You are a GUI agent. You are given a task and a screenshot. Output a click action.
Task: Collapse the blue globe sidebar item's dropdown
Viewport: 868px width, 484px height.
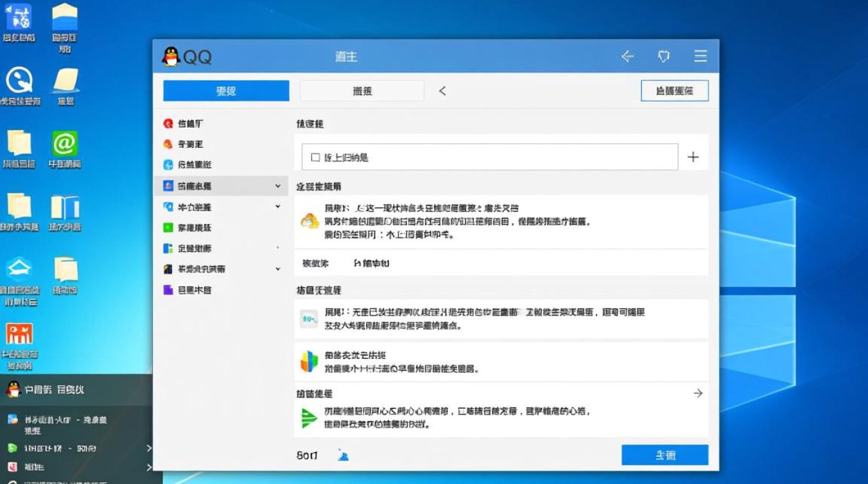click(x=277, y=207)
